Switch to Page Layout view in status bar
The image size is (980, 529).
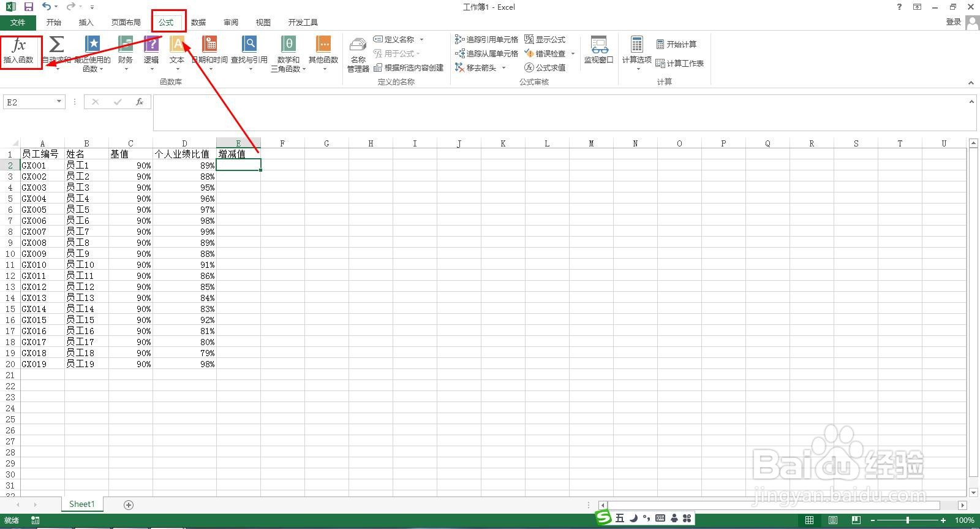point(833,520)
